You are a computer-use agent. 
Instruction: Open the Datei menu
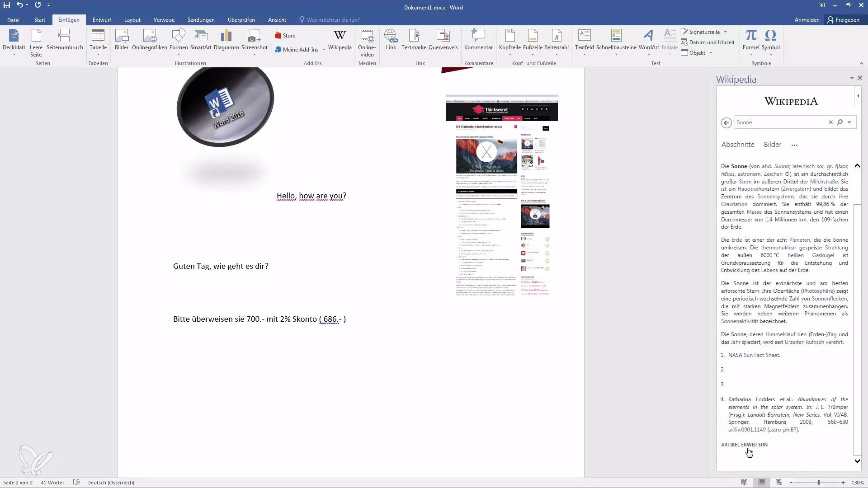pyautogui.click(x=13, y=20)
